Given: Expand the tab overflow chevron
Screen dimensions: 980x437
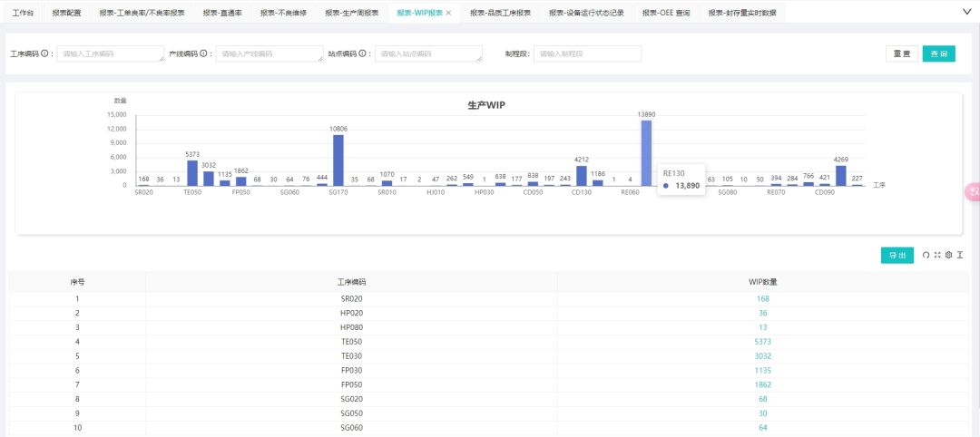Looking at the screenshot, I should (968, 11).
